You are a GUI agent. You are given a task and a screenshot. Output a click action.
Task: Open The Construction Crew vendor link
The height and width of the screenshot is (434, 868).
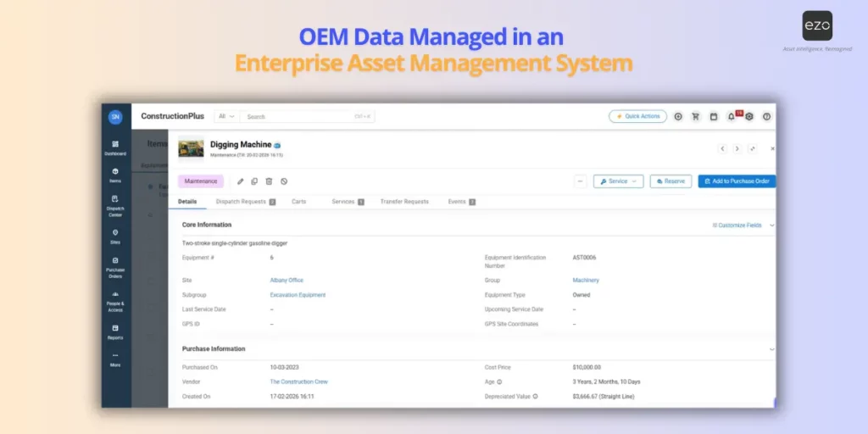[x=299, y=382]
